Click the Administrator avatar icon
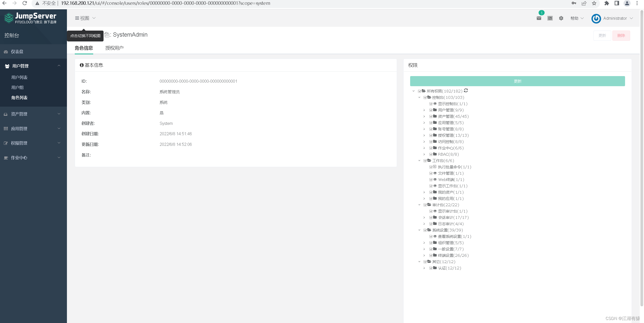This screenshot has width=644, height=323. [596, 18]
